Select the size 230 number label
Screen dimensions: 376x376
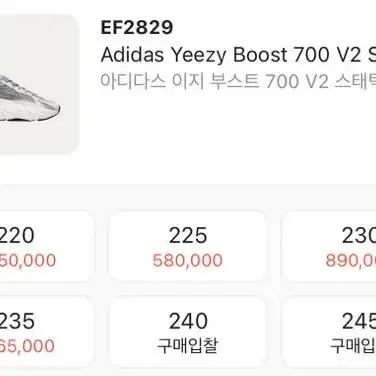click(359, 235)
